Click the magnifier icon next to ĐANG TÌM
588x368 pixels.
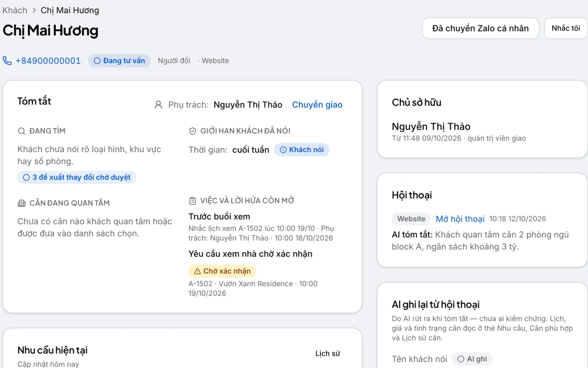point(22,131)
